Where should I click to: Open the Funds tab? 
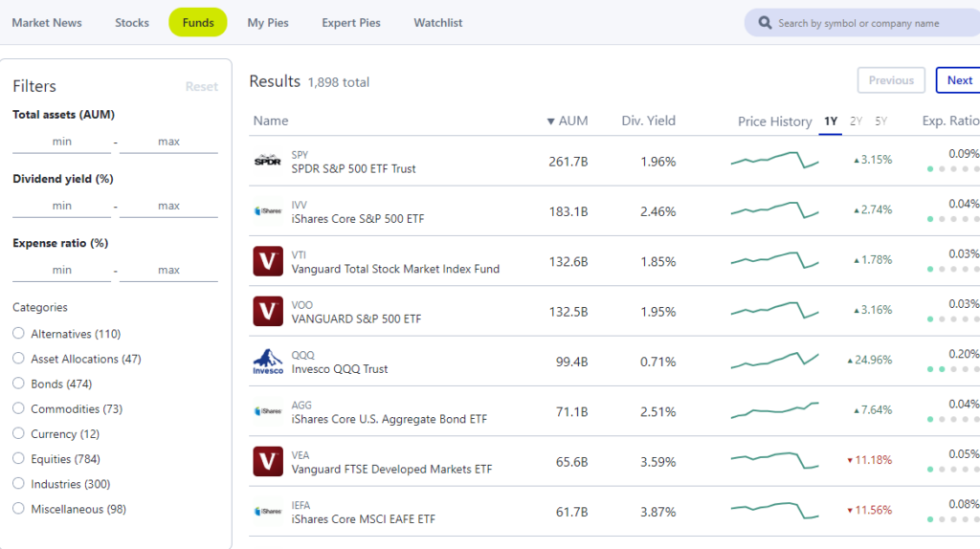pyautogui.click(x=198, y=23)
